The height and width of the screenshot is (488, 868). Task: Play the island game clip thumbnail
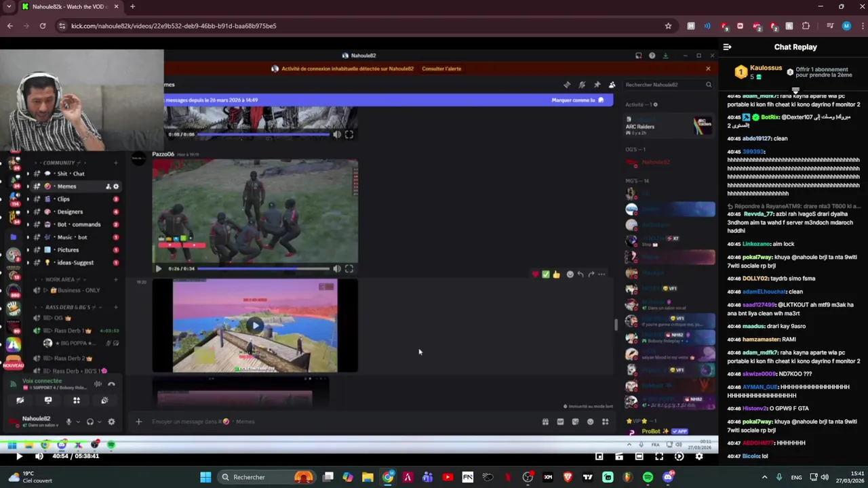(x=255, y=326)
